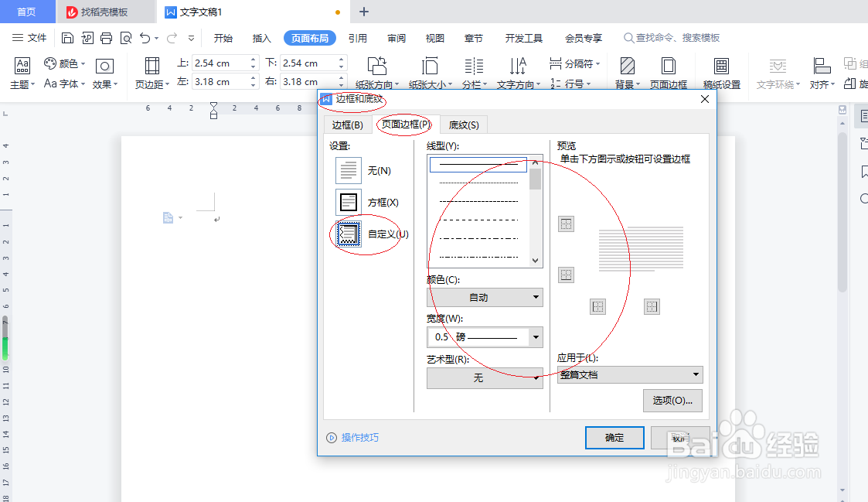Click the top border button in the preview

[x=567, y=224]
